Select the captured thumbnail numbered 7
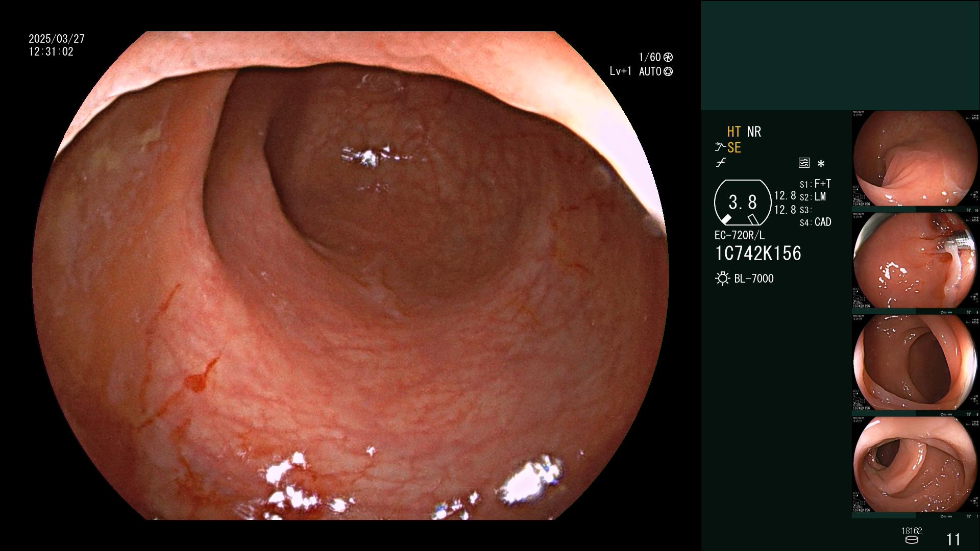Viewport: 980px width, 551px height. (x=916, y=467)
